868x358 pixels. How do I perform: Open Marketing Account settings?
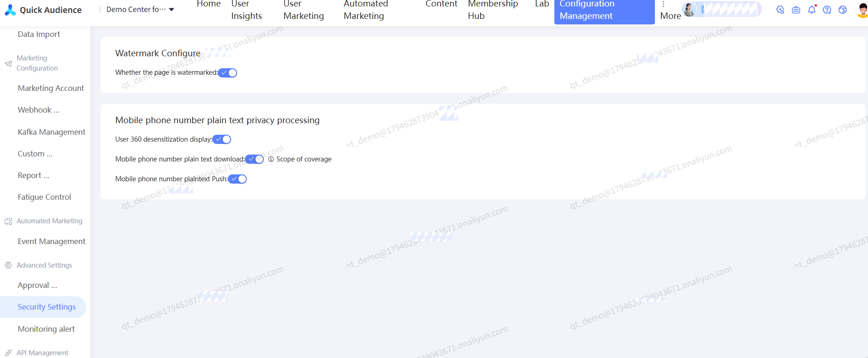click(51, 88)
